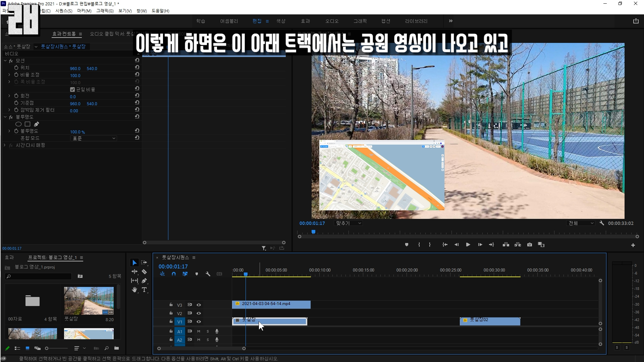Uncheck the 균일 비율 checkbox
The height and width of the screenshot is (362, 644).
pos(72,89)
